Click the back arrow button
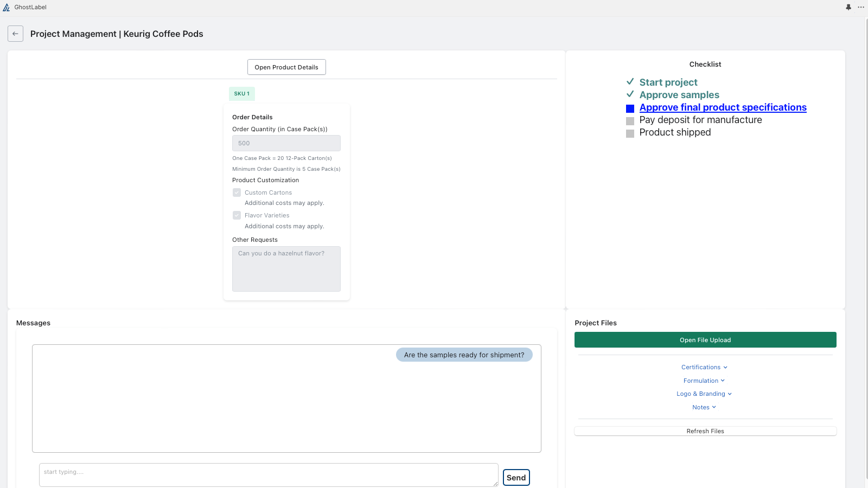The image size is (868, 488). point(15,34)
